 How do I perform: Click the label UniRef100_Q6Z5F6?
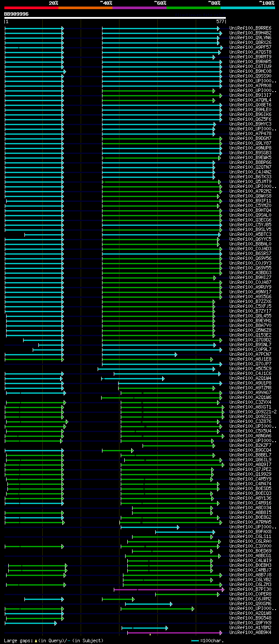[x=250, y=119]
